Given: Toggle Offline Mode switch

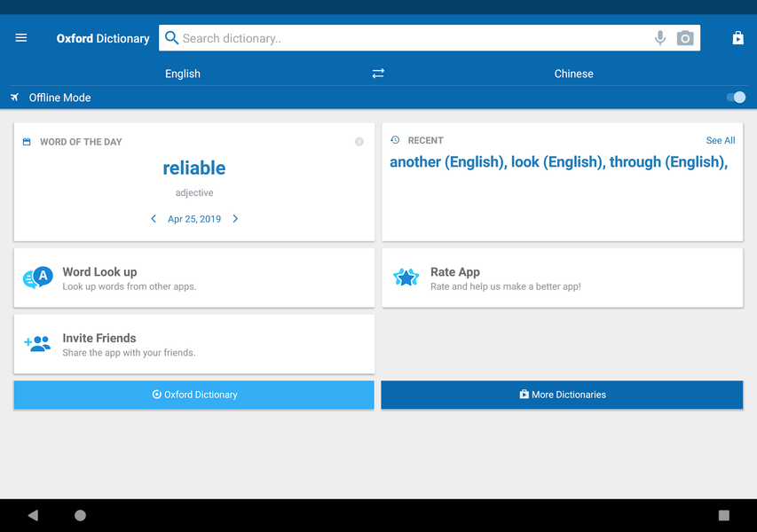Looking at the screenshot, I should 735,98.
